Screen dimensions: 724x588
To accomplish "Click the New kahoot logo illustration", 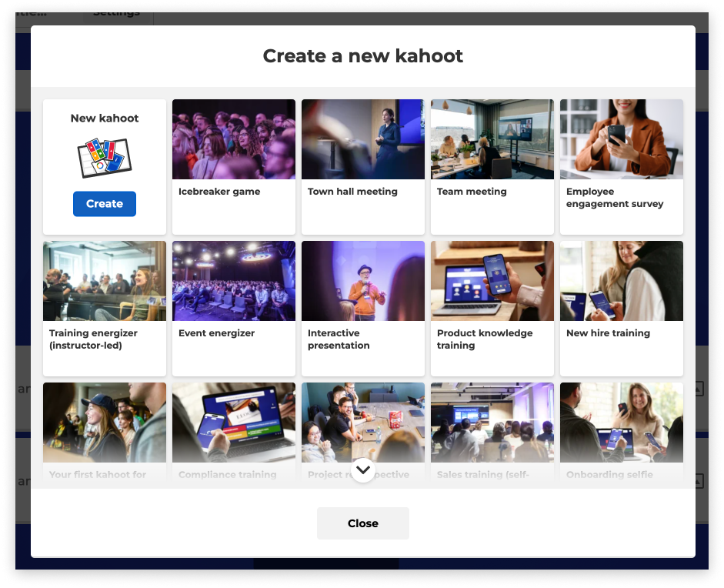I will click(104, 156).
